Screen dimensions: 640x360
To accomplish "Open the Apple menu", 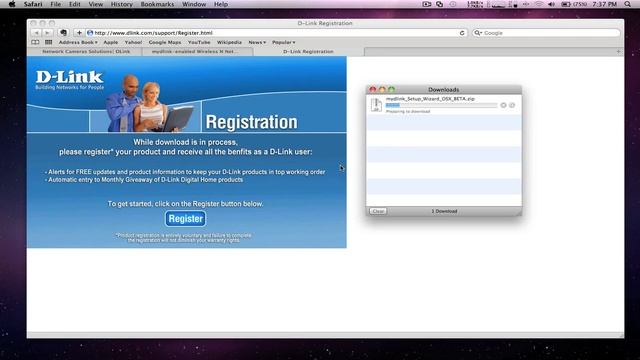I will [x=12, y=4].
